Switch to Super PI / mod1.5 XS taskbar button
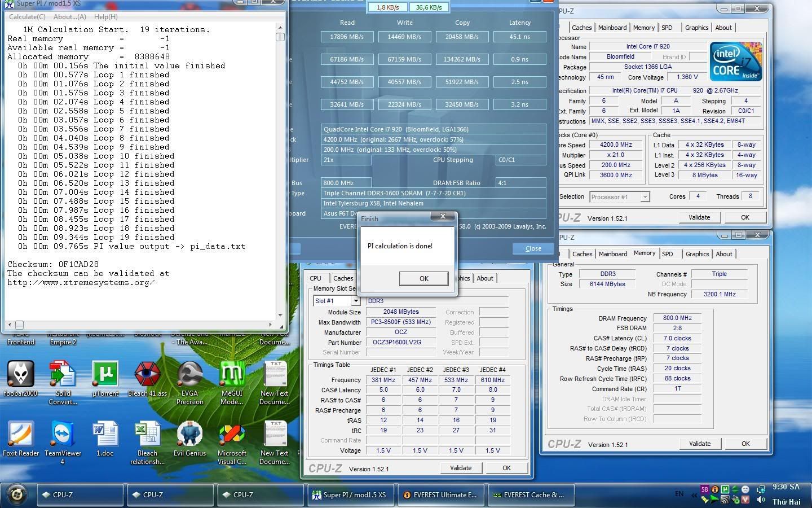Screen dimensions: 812x508 [x=350, y=494]
